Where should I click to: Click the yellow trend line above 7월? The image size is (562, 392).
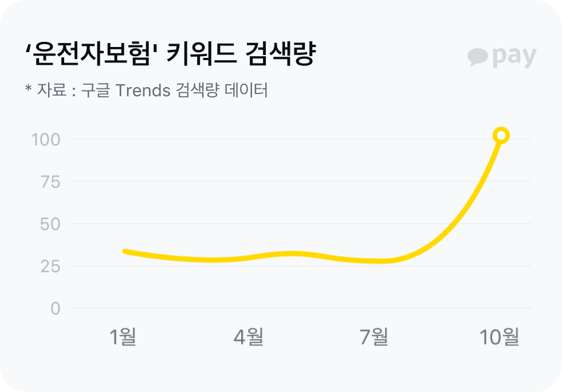375,261
